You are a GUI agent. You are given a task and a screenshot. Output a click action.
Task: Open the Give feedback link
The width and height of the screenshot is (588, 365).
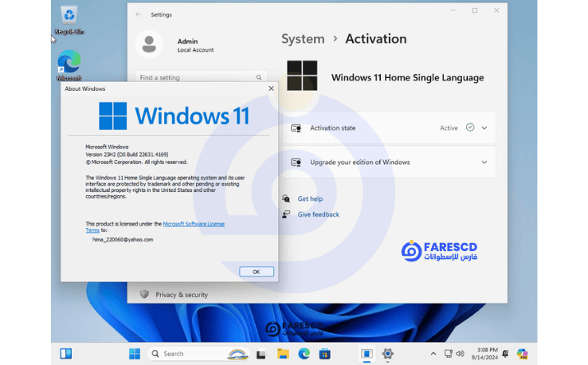319,214
